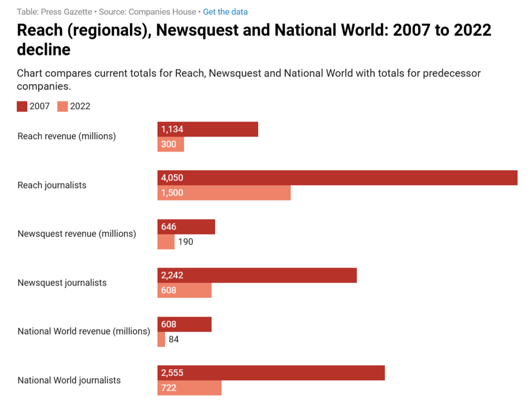This screenshot has height=406, width=532.
Task: Click the National World journalists bar 2,555
Action: coord(271,373)
